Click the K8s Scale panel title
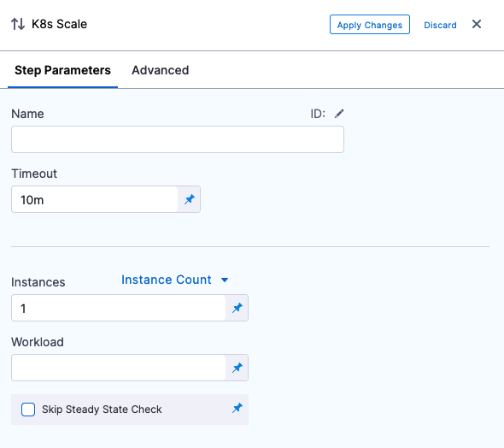This screenshot has width=504, height=448. (59, 24)
